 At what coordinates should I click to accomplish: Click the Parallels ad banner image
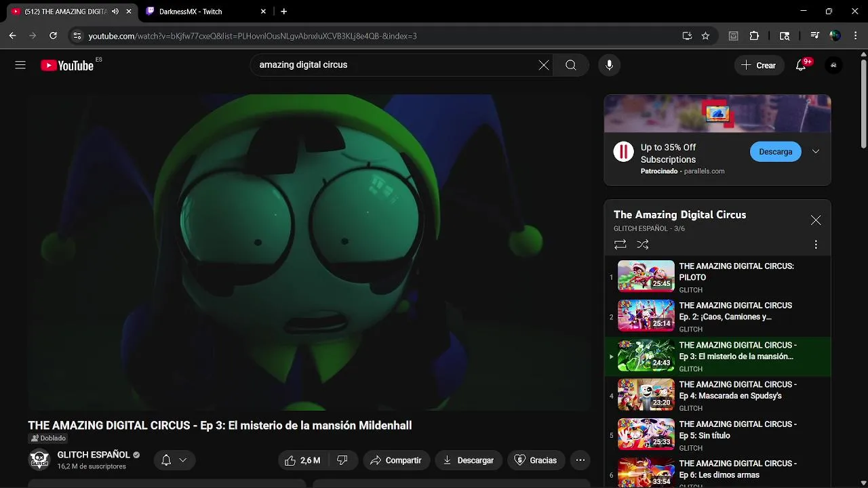click(717, 114)
